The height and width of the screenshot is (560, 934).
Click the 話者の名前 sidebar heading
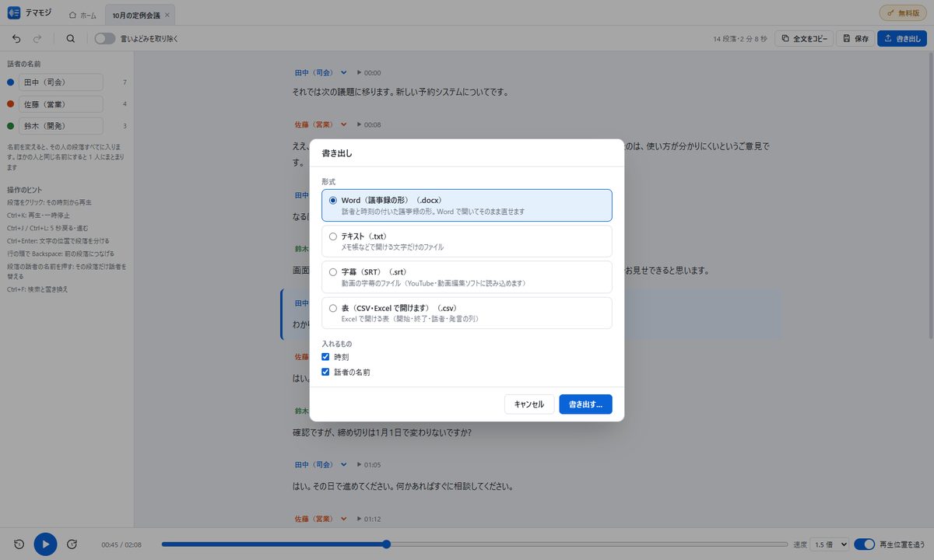point(23,64)
